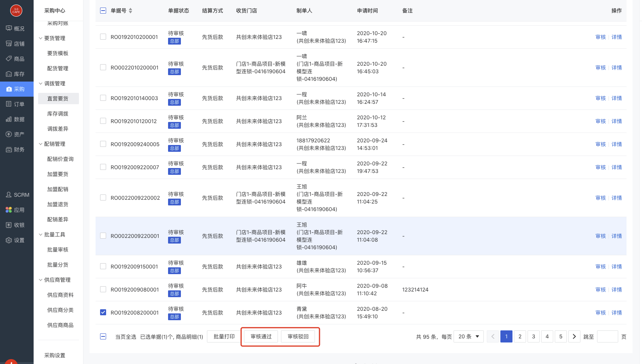The width and height of the screenshot is (642, 364).
Task: Check row RO0192010140003
Action: [x=103, y=98]
